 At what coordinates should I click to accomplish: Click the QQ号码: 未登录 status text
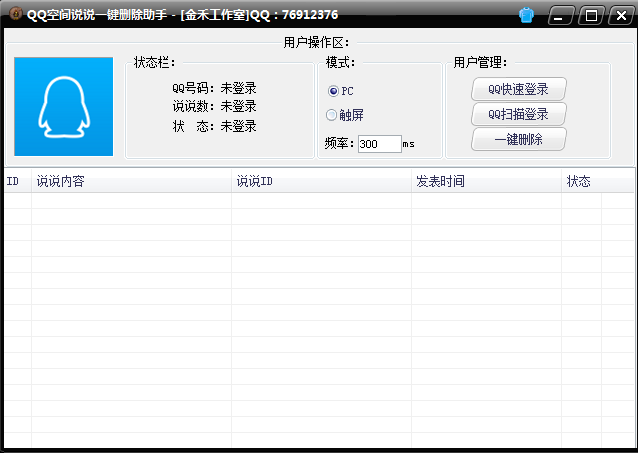(214, 88)
